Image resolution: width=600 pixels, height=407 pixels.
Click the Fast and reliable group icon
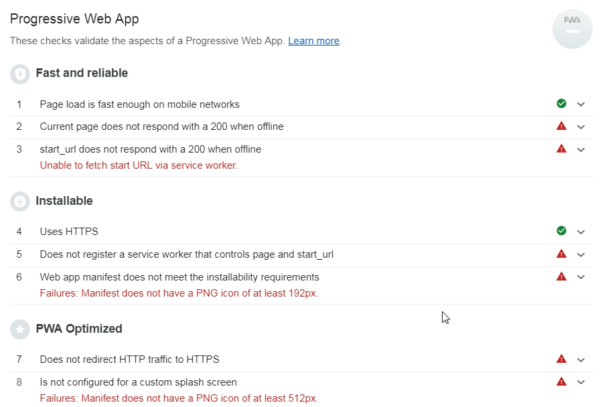[x=20, y=74]
